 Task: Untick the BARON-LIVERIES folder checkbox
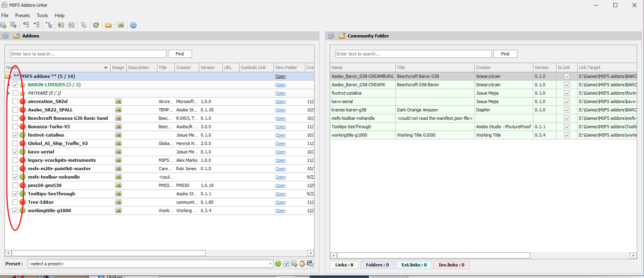[x=15, y=85]
